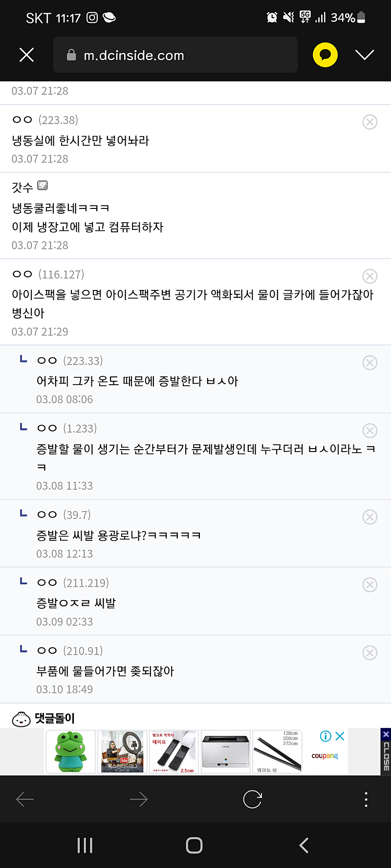Delete reply by user 1.233
Screen dimensions: 391x868
tap(370, 431)
